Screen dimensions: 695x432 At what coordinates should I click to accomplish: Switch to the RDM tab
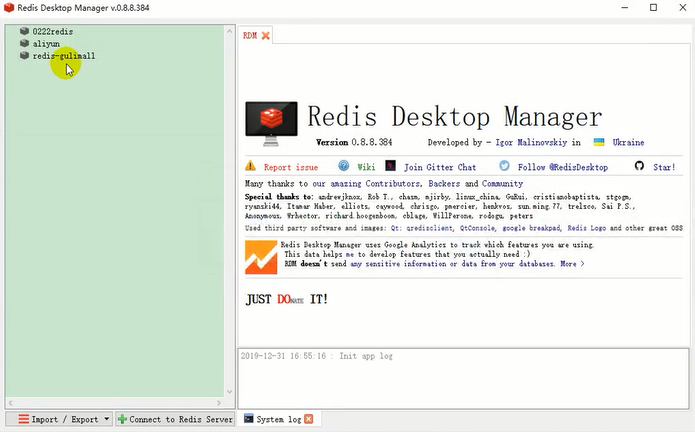(x=250, y=35)
